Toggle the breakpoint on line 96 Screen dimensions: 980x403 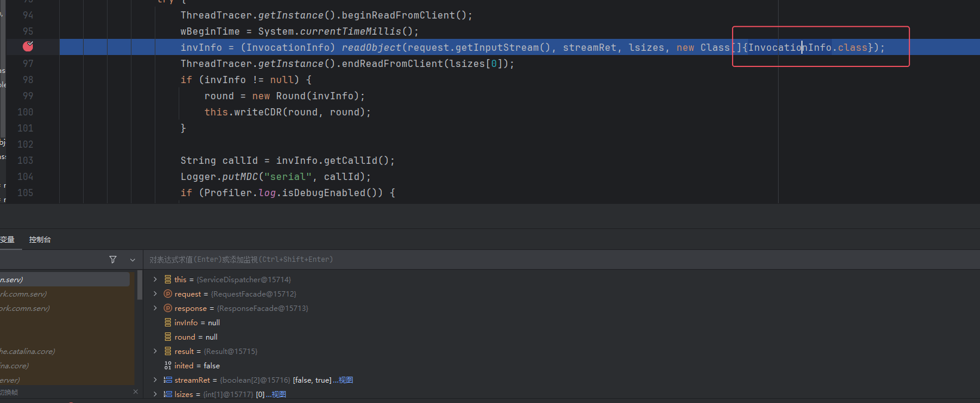28,47
